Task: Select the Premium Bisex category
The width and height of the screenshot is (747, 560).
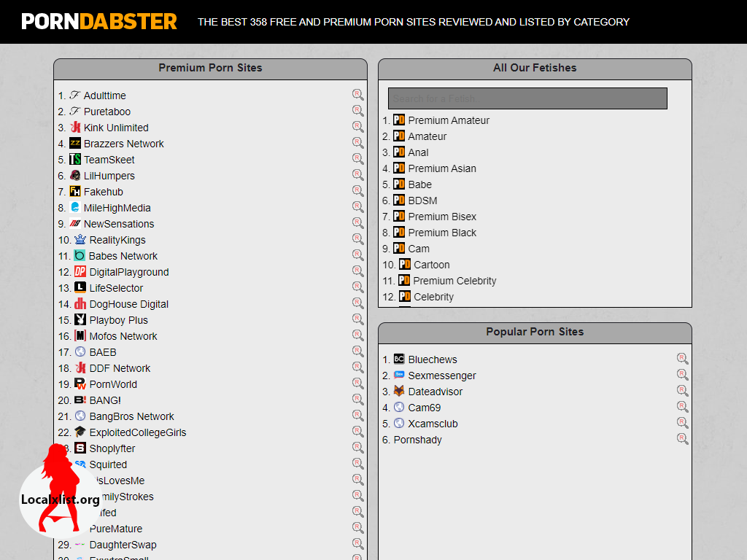Action: (442, 217)
